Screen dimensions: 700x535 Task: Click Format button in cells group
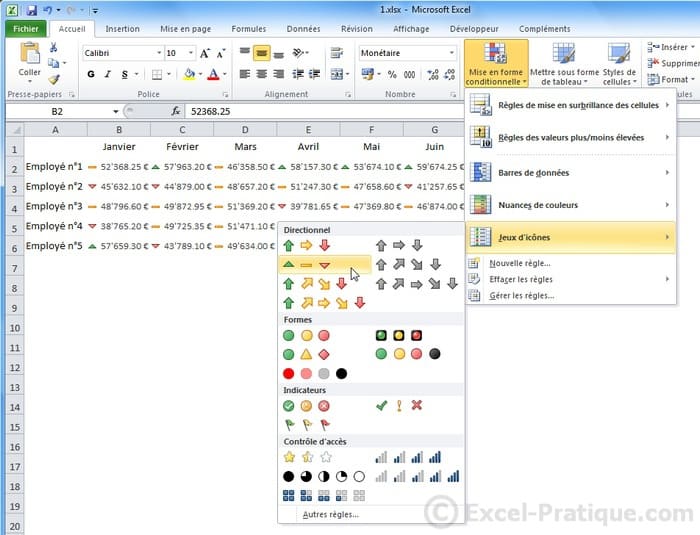tap(671, 79)
